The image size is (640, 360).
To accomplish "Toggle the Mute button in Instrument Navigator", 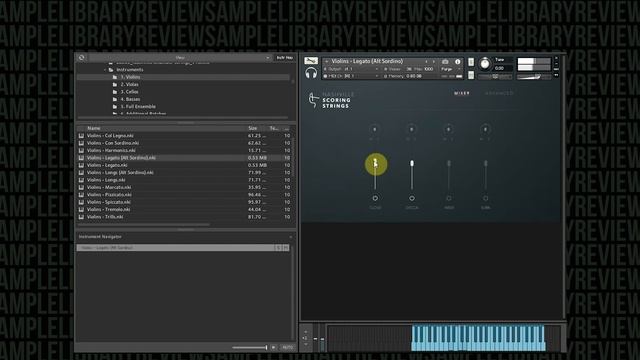I will click(x=285, y=248).
